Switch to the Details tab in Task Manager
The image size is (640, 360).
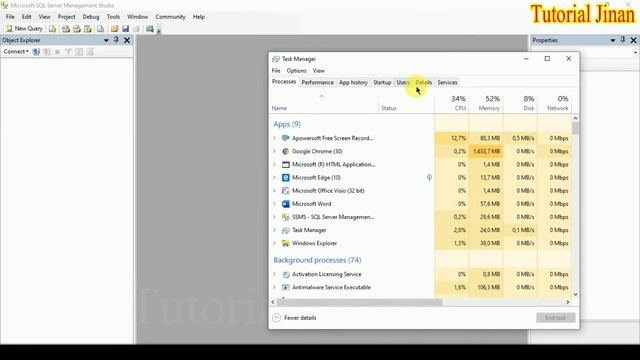423,82
